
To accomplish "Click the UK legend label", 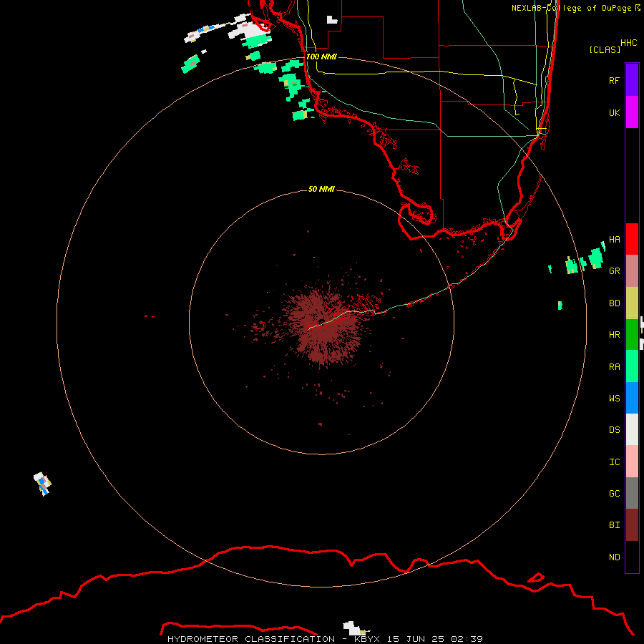I will pos(614,112).
